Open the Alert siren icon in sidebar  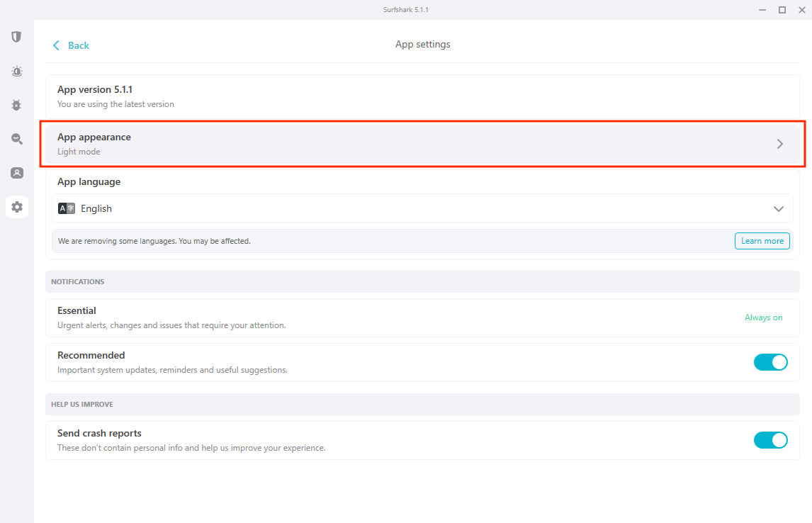[16, 71]
